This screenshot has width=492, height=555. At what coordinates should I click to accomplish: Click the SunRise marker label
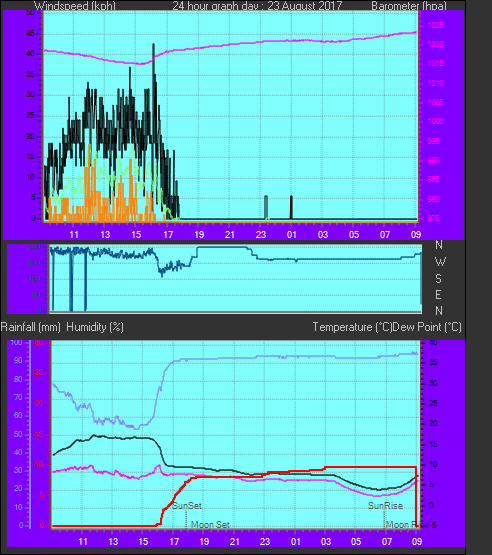point(385,505)
